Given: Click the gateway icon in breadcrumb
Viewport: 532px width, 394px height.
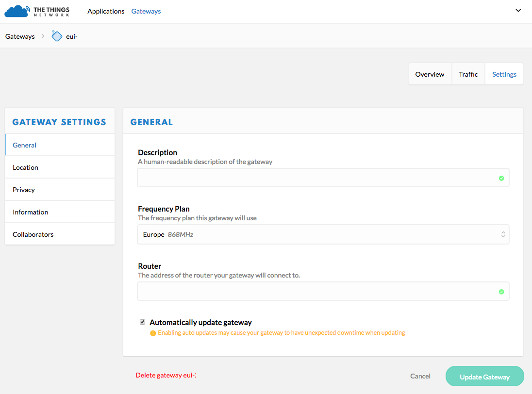Looking at the screenshot, I should click(57, 36).
